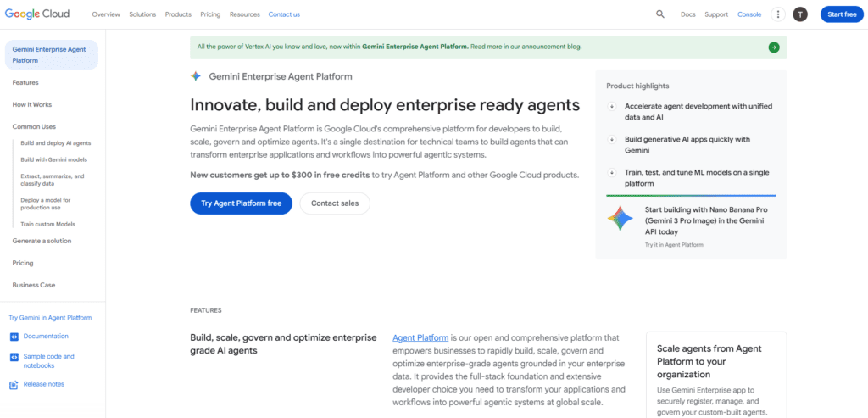Open the search magnifier icon

point(659,14)
